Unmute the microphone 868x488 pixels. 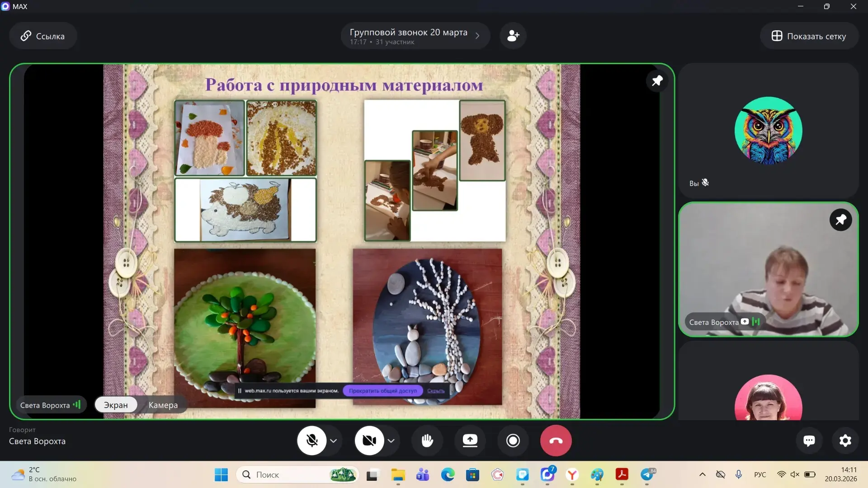tap(311, 441)
